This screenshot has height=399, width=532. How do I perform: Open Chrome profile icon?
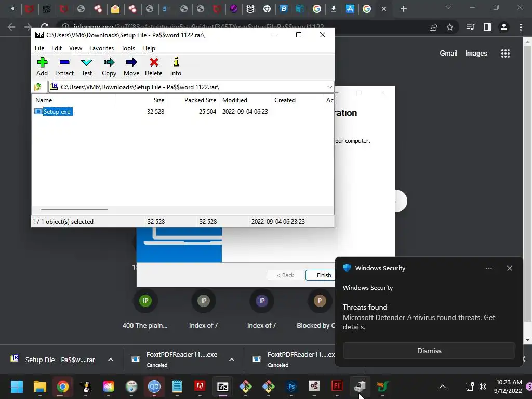pyautogui.click(x=504, y=27)
